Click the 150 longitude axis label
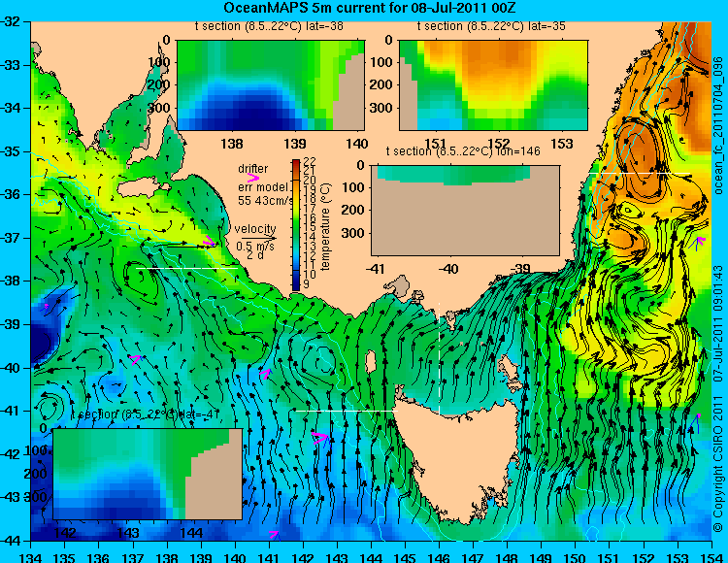Image resolution: width=728 pixels, height=563 pixels. 576,557
